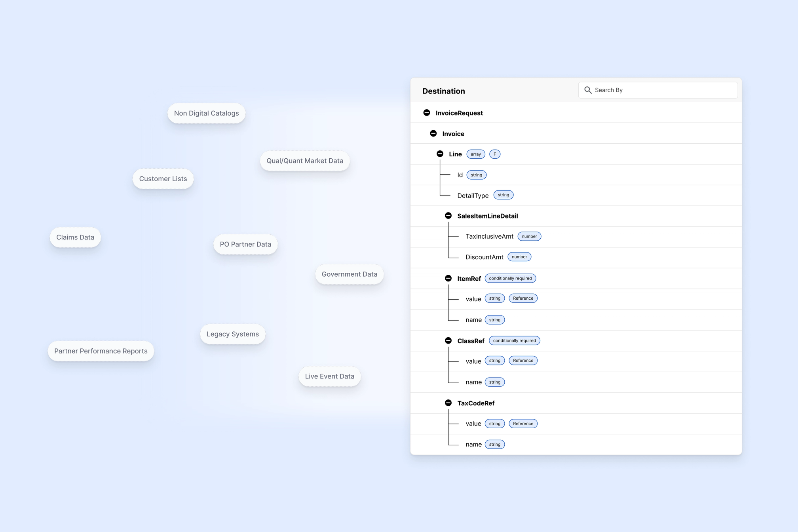
Task: Click the search magnifier icon
Action: (x=588, y=90)
